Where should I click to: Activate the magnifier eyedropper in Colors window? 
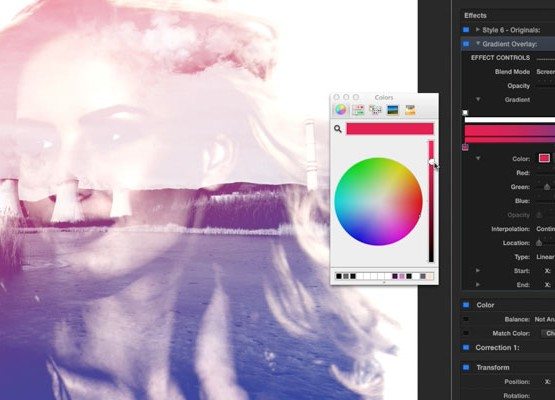tap(338, 129)
